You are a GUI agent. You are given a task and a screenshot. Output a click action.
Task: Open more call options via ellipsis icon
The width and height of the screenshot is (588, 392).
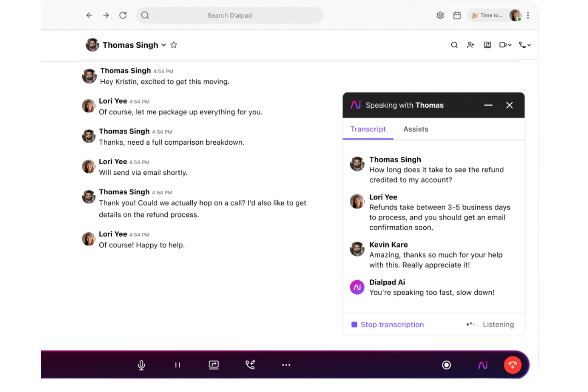pos(286,365)
